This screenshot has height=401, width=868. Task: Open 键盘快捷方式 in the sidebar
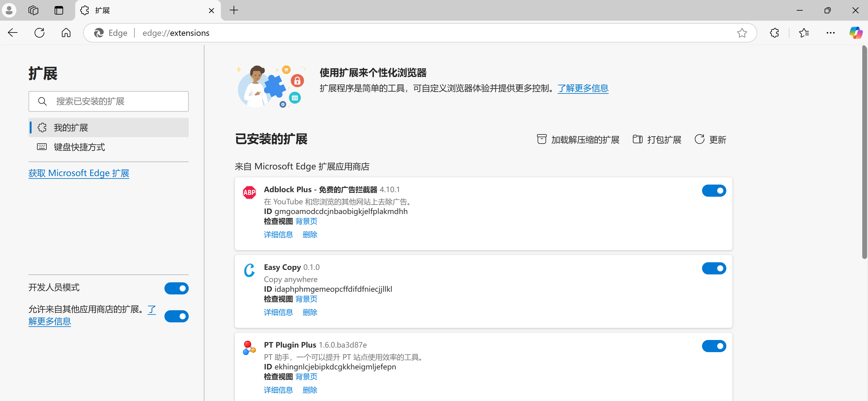109,147
